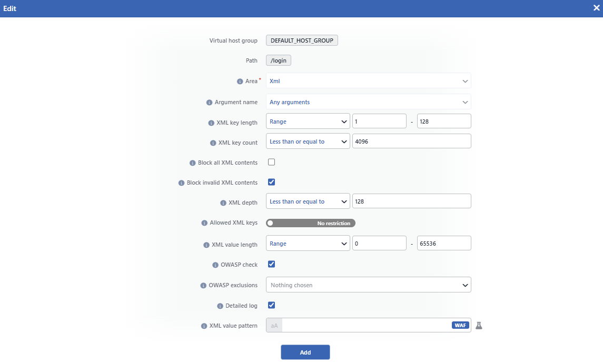Open XML key count comparison dropdown
The width and height of the screenshot is (603, 364).
tap(308, 141)
